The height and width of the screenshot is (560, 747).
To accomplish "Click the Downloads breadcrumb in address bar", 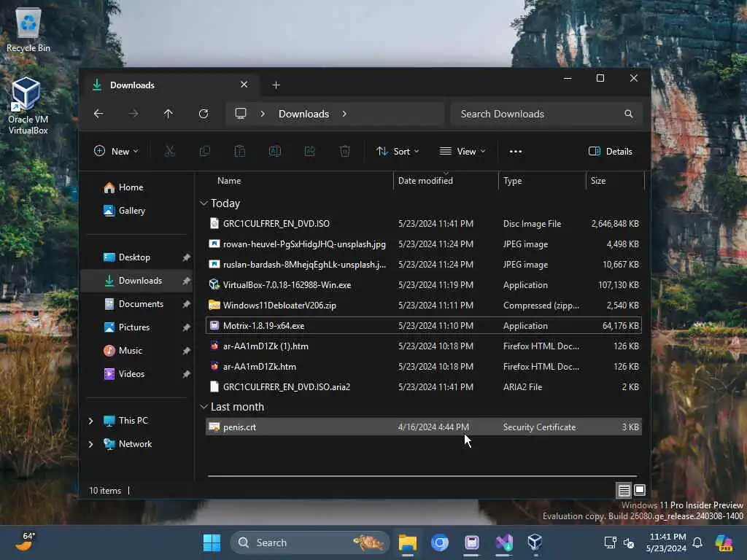I will (x=303, y=114).
